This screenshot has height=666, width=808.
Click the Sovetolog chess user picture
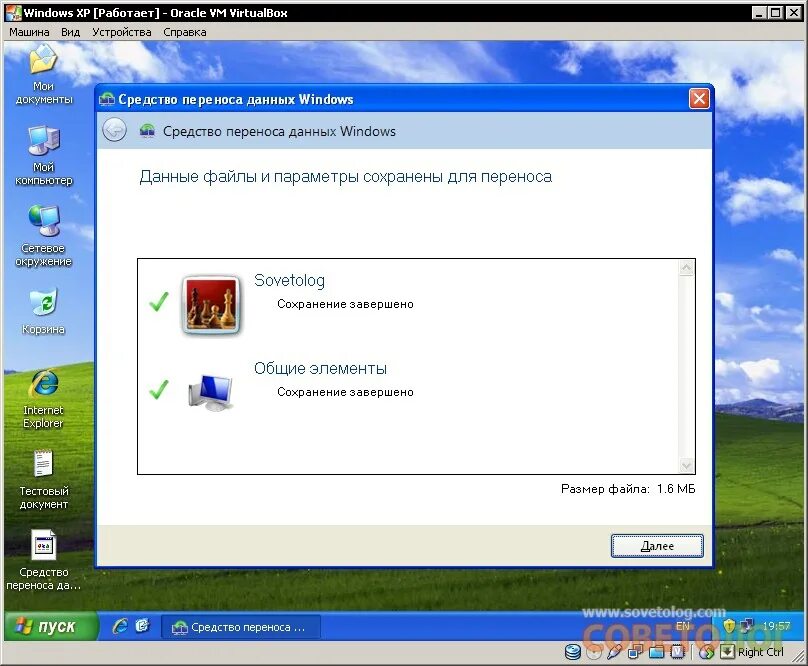click(x=211, y=304)
